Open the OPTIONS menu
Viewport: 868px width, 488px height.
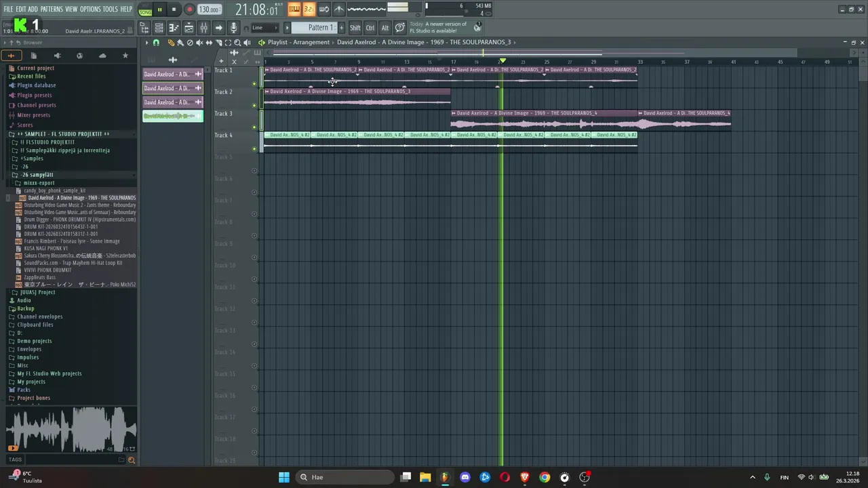[x=90, y=9]
